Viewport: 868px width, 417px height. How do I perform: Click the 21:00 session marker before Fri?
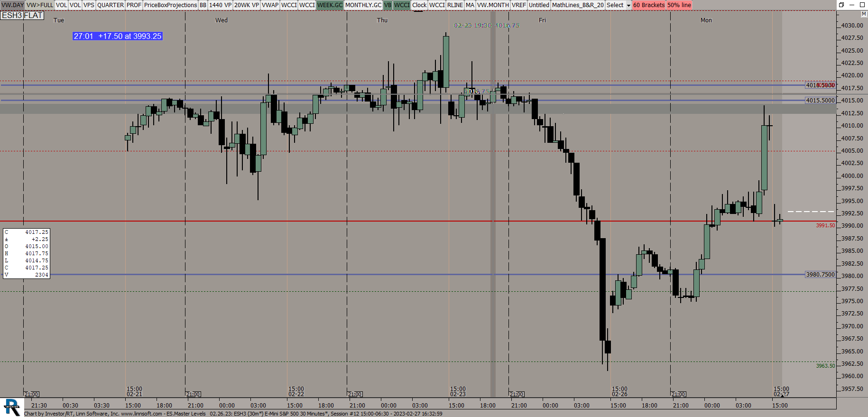(517, 394)
